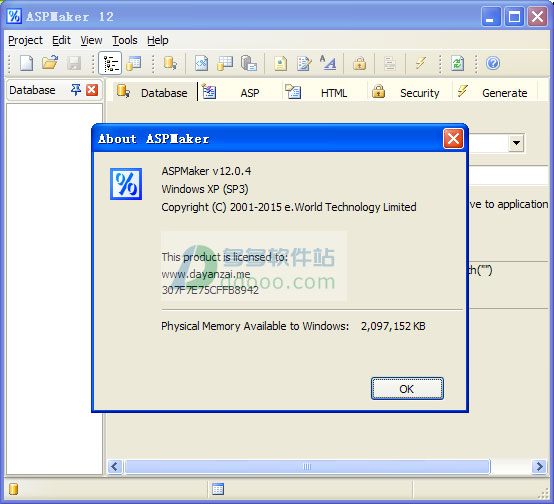Viewport: 554px width, 504px height.
Task: Click the horizontal scrollbar left arrow
Action: (x=114, y=467)
